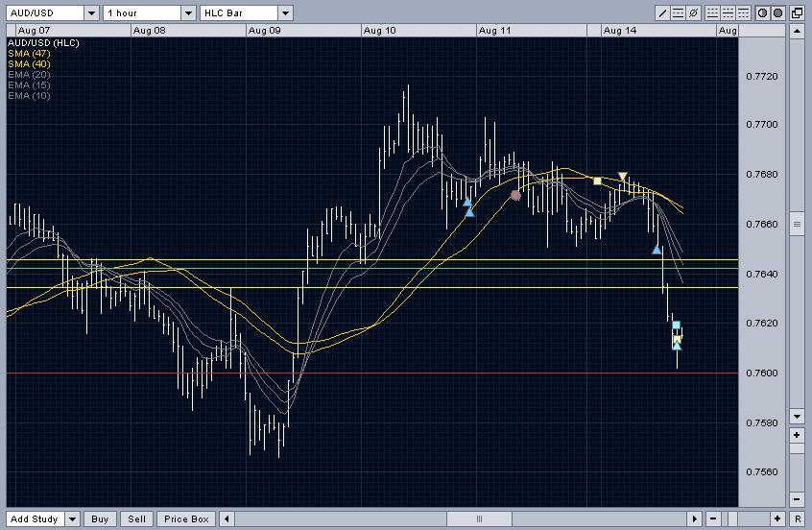Click the horizontal zoom slider handle
812x530 pixels.
click(x=732, y=518)
